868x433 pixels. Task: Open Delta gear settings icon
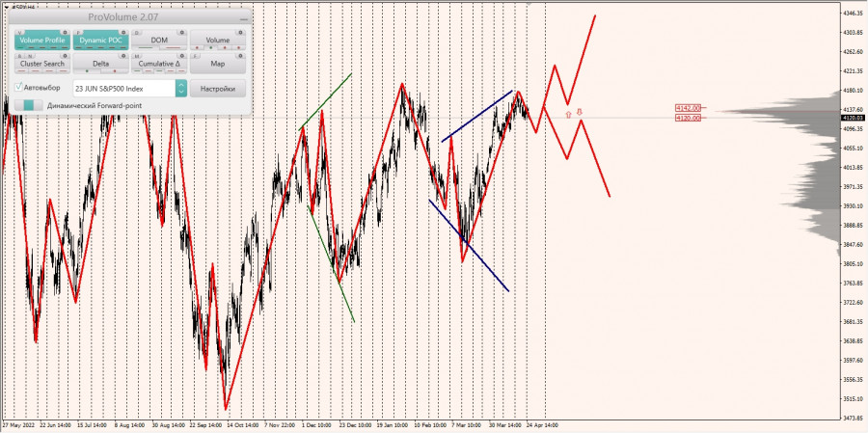(x=123, y=56)
